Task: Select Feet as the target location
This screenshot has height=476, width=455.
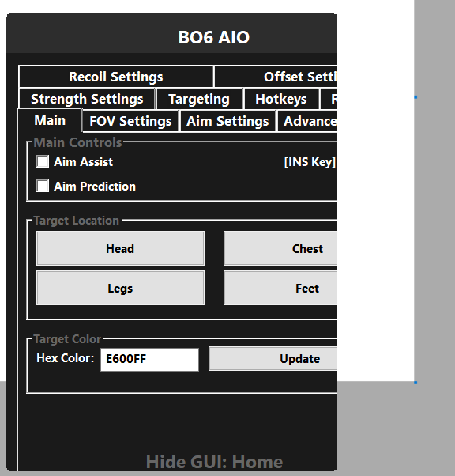Action: click(280, 288)
